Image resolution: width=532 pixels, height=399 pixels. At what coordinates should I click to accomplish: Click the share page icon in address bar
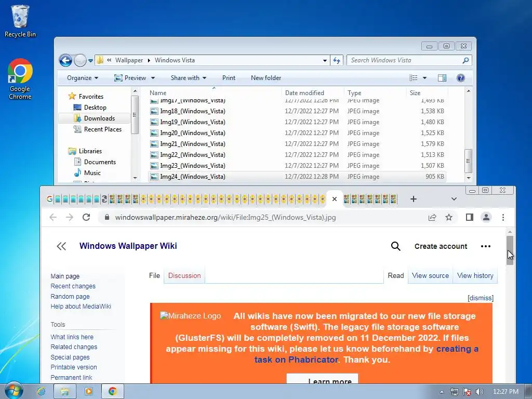pyautogui.click(x=432, y=218)
